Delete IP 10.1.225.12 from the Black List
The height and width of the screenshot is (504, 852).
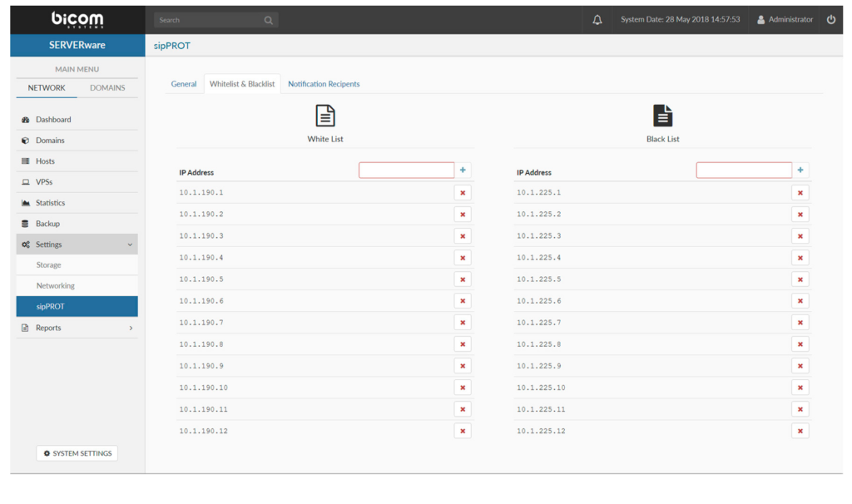tap(800, 430)
